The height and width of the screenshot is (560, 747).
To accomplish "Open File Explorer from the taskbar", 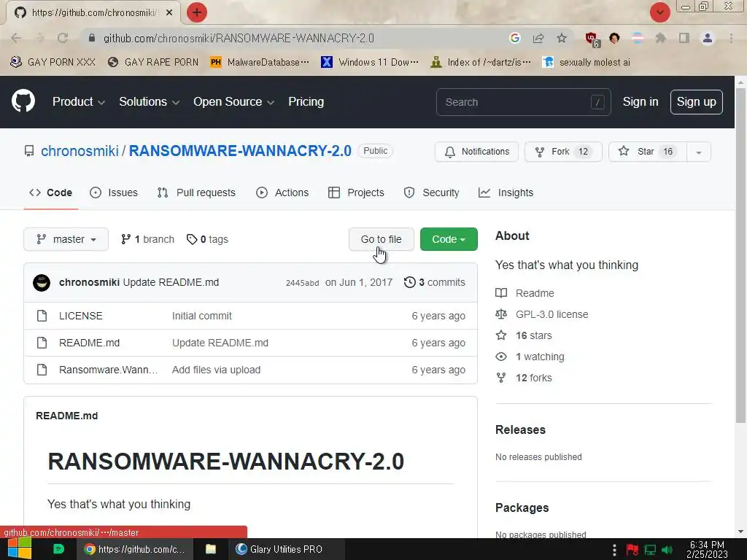I will point(210,549).
